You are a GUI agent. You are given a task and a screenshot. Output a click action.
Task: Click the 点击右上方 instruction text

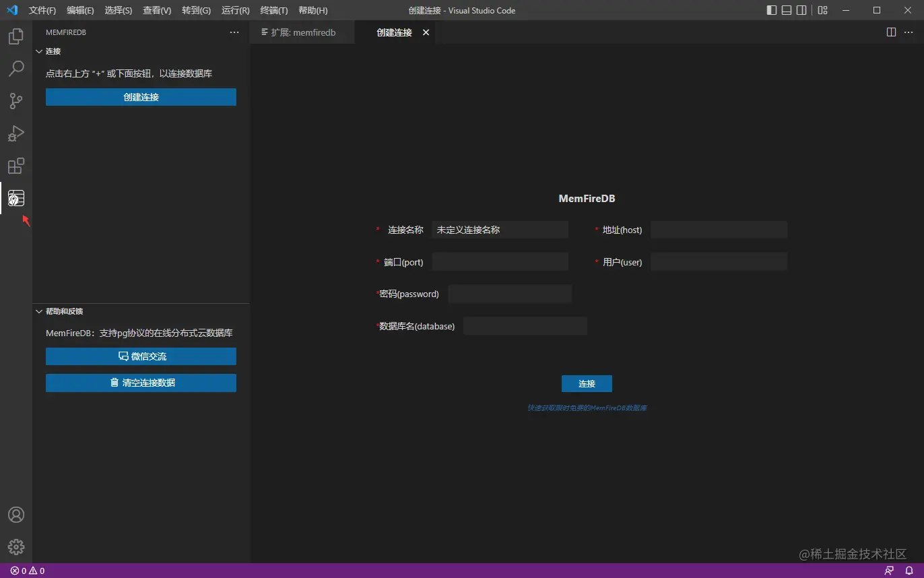[x=129, y=73]
